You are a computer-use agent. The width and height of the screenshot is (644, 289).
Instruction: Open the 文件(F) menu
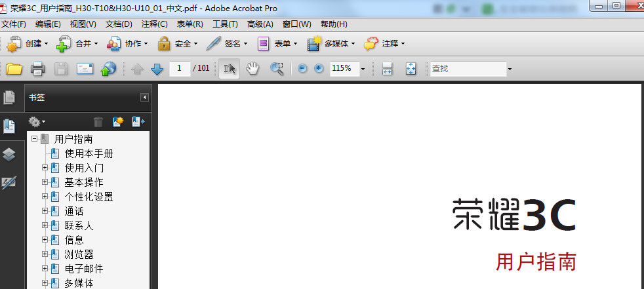click(x=14, y=24)
